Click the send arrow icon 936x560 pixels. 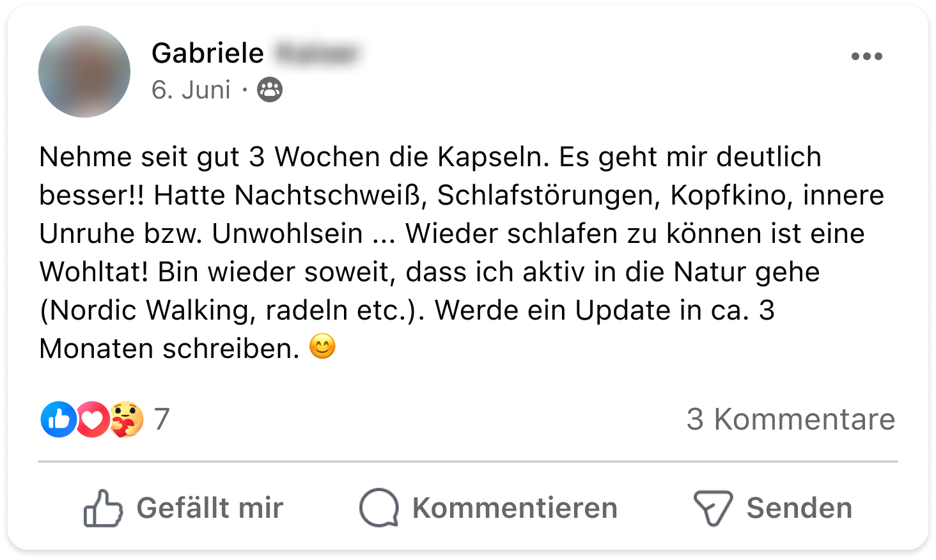(713, 508)
